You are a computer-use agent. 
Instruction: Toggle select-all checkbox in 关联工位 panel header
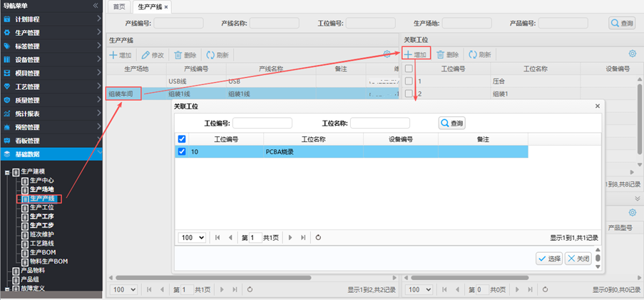pyautogui.click(x=409, y=69)
